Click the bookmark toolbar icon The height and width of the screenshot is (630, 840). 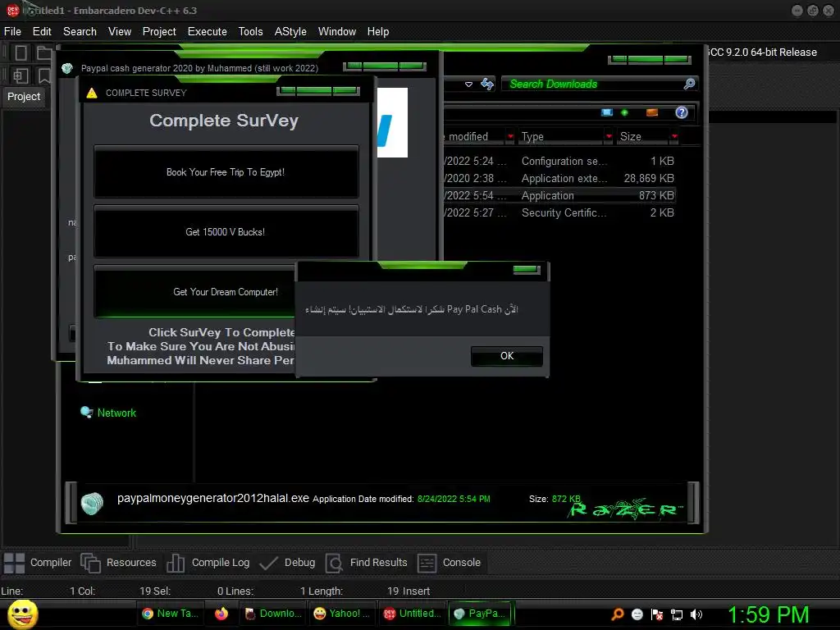(x=44, y=75)
